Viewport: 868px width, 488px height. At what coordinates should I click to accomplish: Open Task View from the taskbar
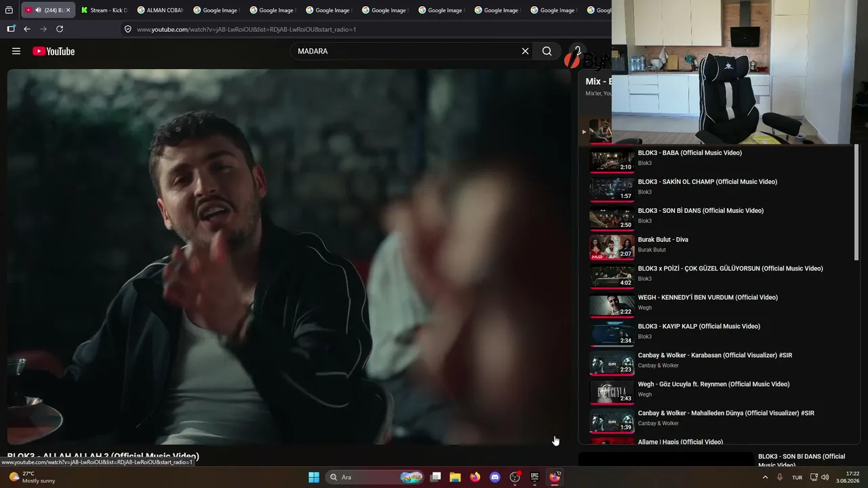click(436, 477)
